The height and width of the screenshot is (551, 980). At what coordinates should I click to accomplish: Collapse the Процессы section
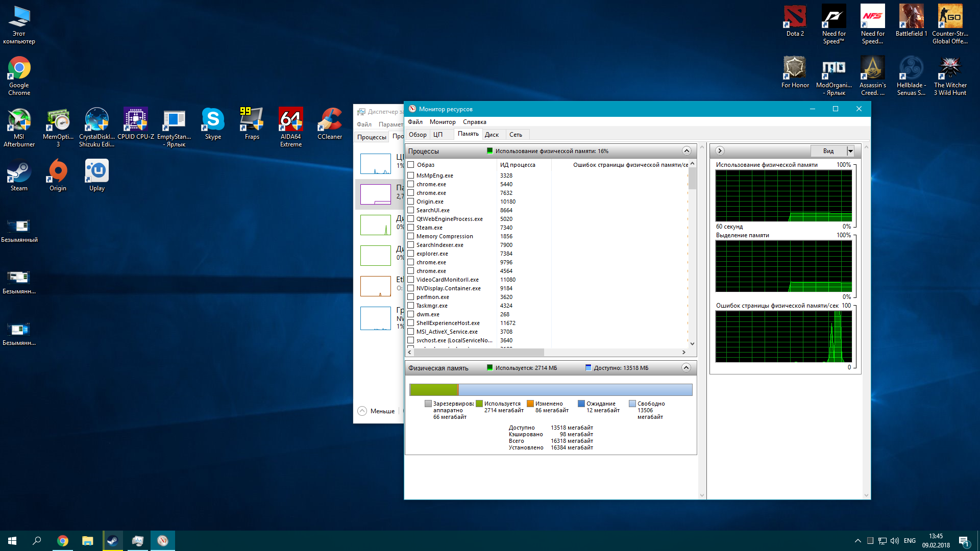(687, 151)
